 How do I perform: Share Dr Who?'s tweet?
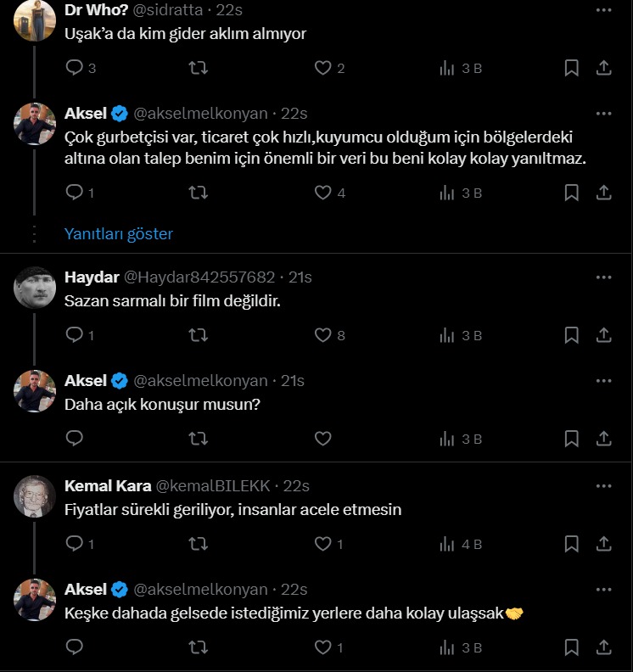(x=603, y=68)
